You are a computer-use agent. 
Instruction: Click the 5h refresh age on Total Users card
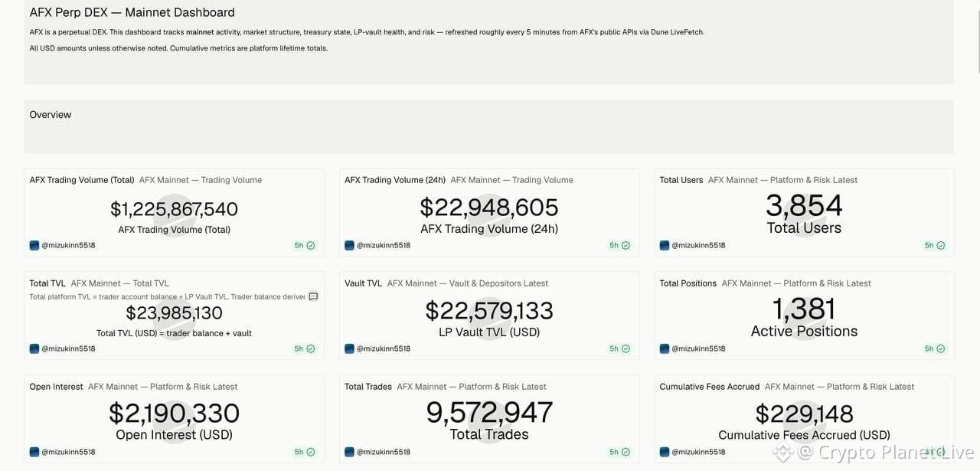click(x=929, y=246)
